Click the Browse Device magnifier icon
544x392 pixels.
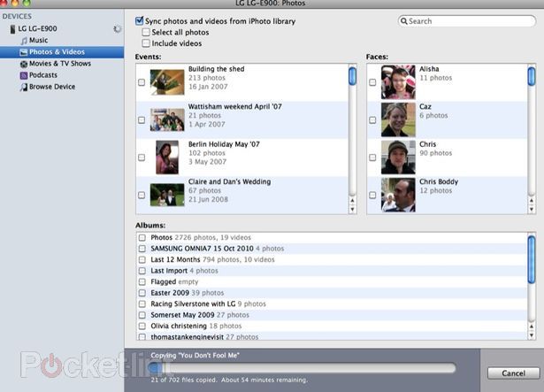click(24, 87)
